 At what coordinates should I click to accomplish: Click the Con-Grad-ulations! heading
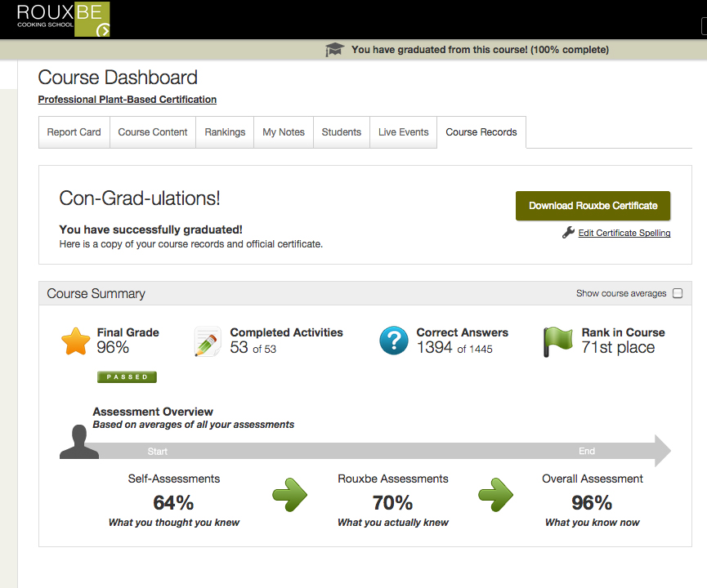coord(140,198)
